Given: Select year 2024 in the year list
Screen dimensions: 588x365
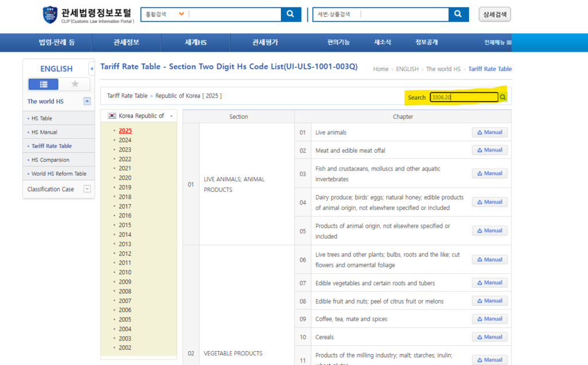Looking at the screenshot, I should click(x=125, y=140).
